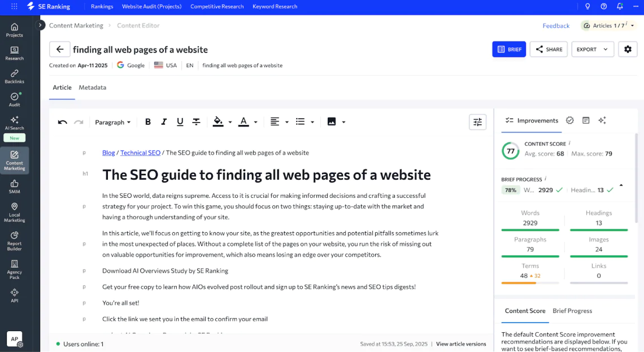The height and width of the screenshot is (352, 644).
Task: Switch to the Metadata tab
Action: [x=92, y=88]
